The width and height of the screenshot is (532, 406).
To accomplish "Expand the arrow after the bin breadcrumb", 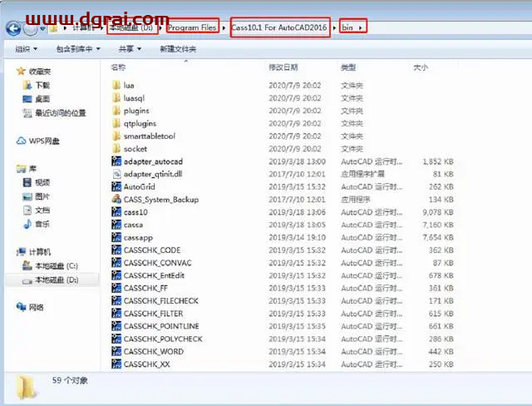I will tap(360, 27).
